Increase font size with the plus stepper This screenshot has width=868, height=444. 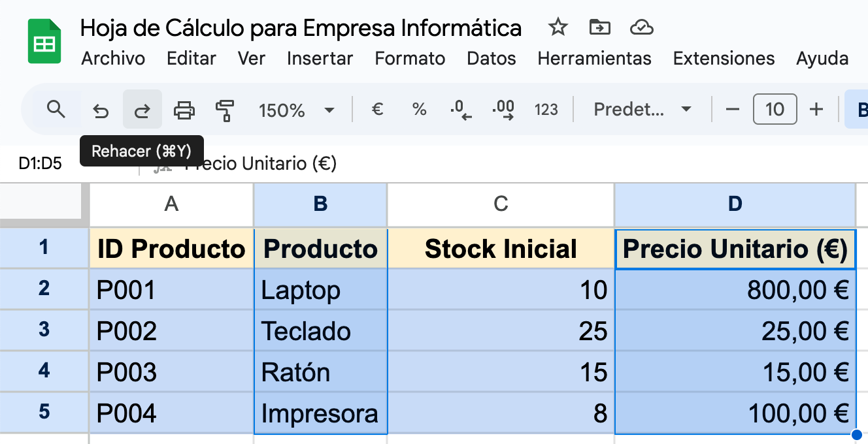pyautogui.click(x=816, y=109)
